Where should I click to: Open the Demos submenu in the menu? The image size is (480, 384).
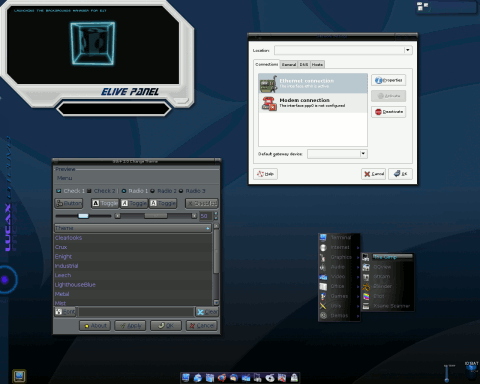pos(339,315)
